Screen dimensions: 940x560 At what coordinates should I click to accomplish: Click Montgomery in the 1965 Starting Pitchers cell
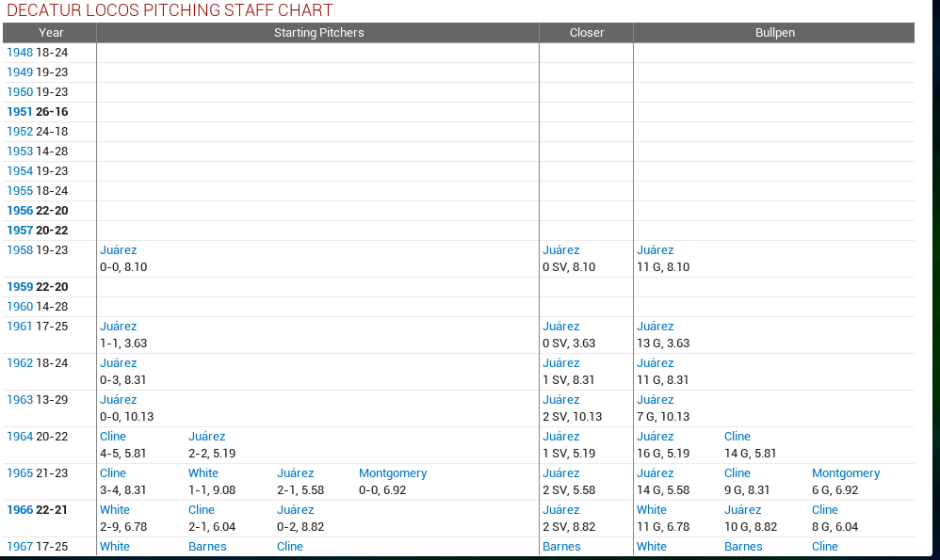(393, 473)
